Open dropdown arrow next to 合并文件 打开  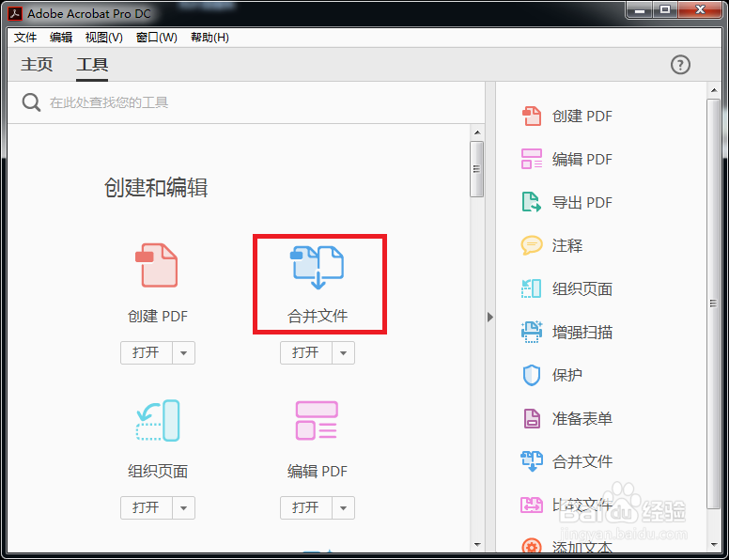(x=343, y=352)
